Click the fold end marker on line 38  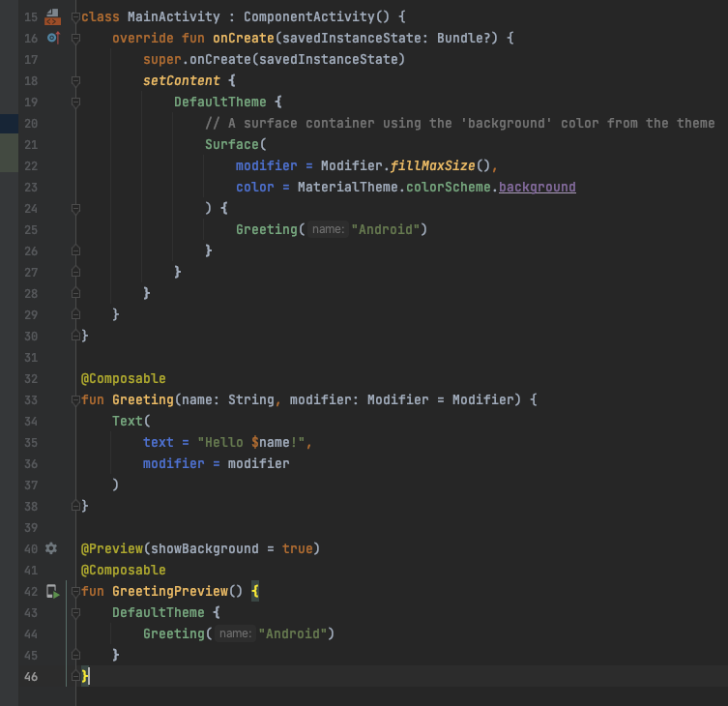click(75, 506)
